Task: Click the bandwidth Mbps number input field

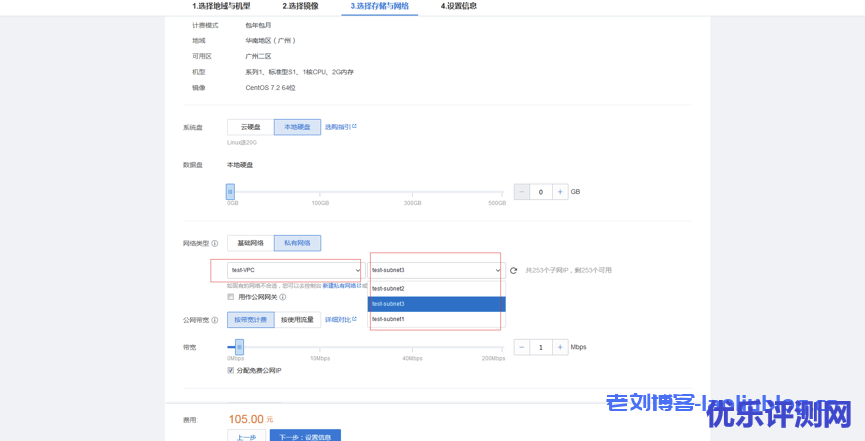Action: [541, 347]
